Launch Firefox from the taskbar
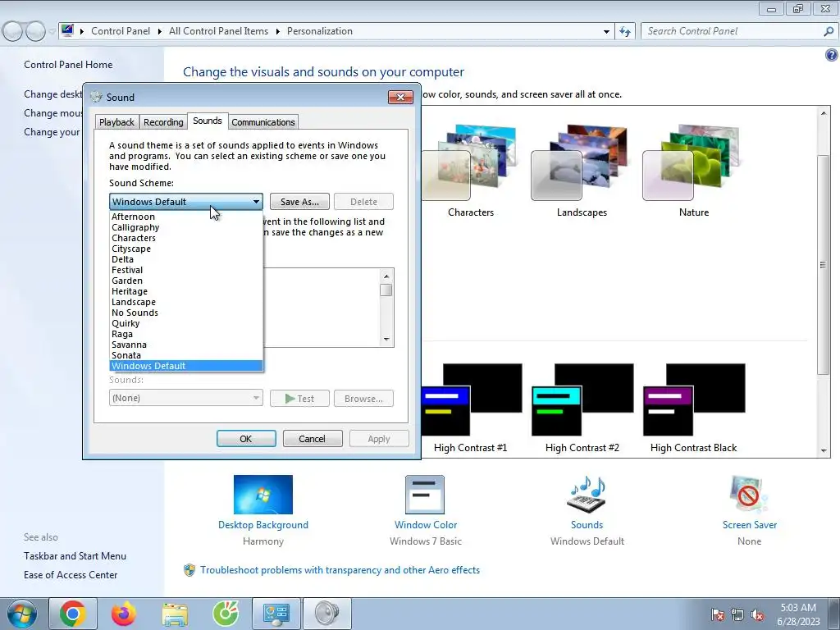Screen dimensions: 840x630 click(x=124, y=614)
